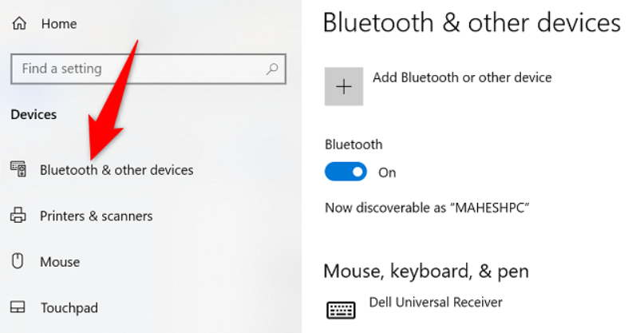
Task: Click Add Bluetooth or other device text
Action: click(462, 77)
